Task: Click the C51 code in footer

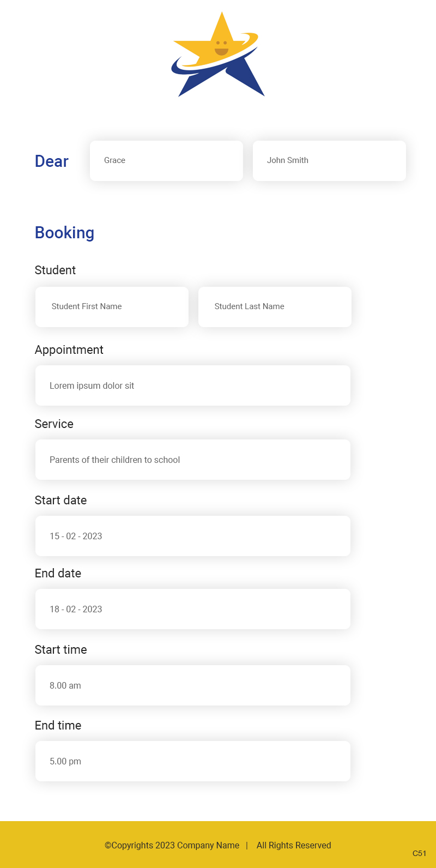Action: (x=419, y=853)
